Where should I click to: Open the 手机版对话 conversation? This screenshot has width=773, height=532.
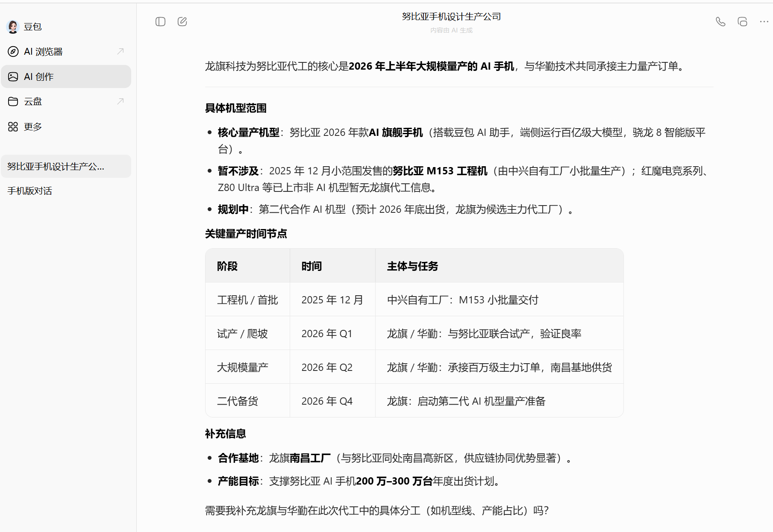pyautogui.click(x=66, y=191)
